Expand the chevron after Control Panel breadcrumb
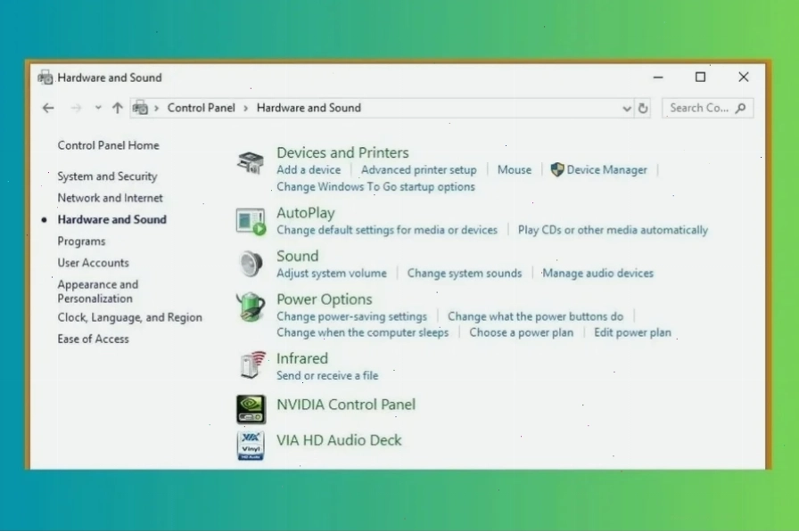 tap(245, 108)
